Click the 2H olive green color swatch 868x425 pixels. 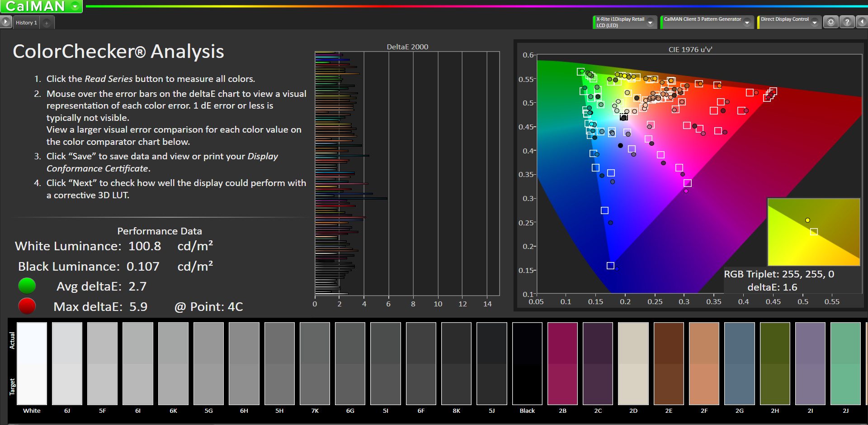coord(775,363)
